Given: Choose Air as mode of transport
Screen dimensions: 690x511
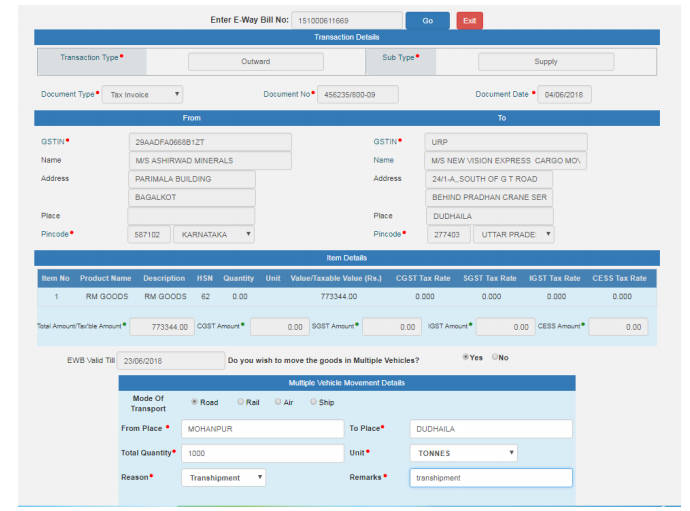Looking at the screenshot, I should [278, 402].
